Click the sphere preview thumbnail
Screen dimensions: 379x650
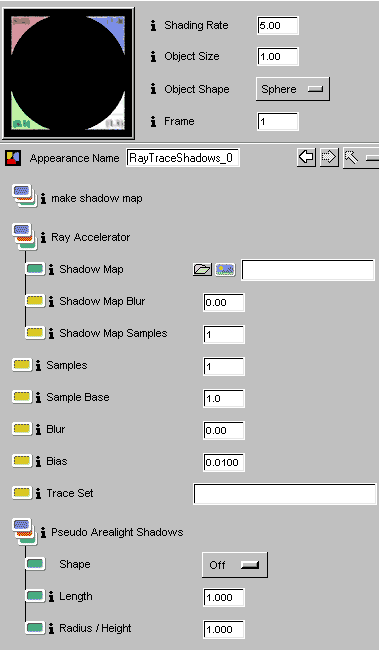tap(68, 73)
